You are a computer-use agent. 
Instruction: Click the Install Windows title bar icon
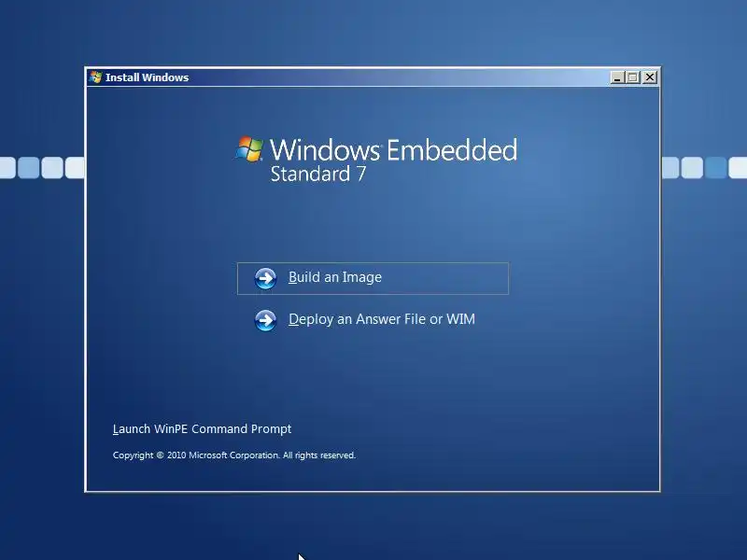pyautogui.click(x=96, y=77)
